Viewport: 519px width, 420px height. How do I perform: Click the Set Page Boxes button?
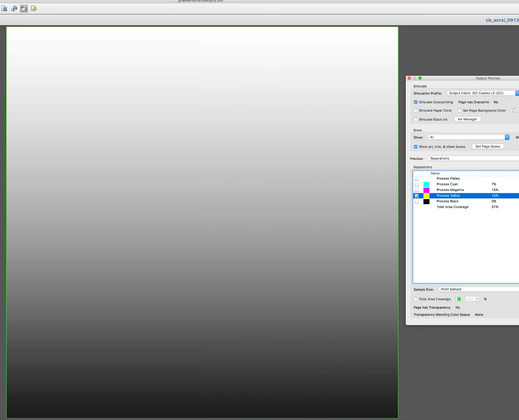point(487,147)
